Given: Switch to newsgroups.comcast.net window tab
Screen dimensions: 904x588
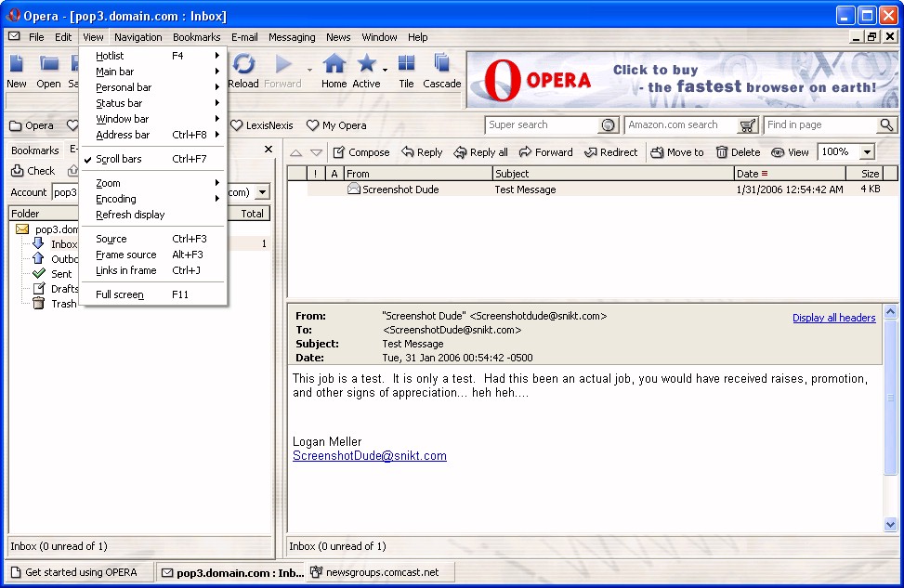Looking at the screenshot, I should click(381, 572).
